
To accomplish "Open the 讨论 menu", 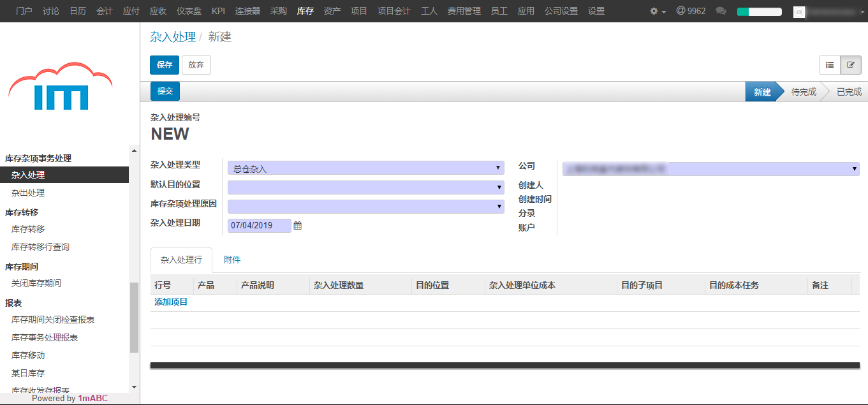I will click(51, 11).
